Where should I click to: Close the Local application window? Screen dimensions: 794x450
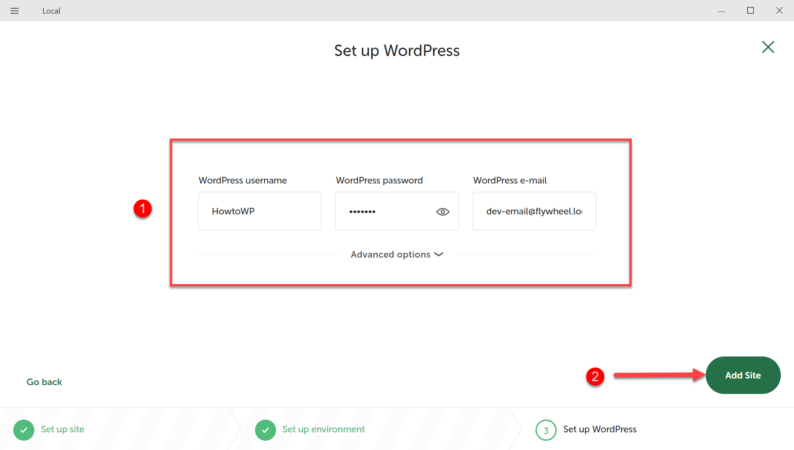pyautogui.click(x=779, y=11)
